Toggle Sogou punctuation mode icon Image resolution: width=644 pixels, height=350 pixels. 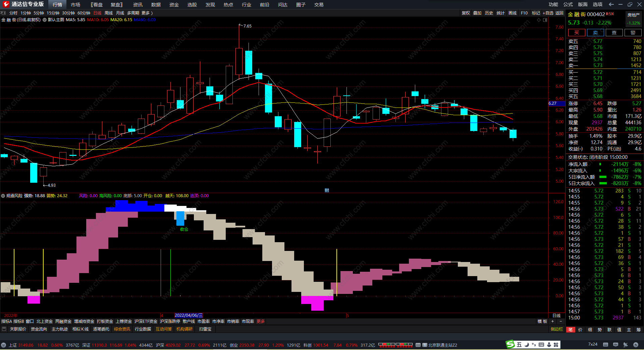pos(534,345)
